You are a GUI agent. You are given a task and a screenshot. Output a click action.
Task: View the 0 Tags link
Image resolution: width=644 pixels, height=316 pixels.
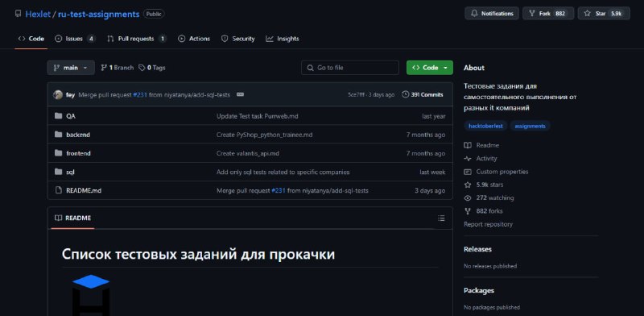152,68
